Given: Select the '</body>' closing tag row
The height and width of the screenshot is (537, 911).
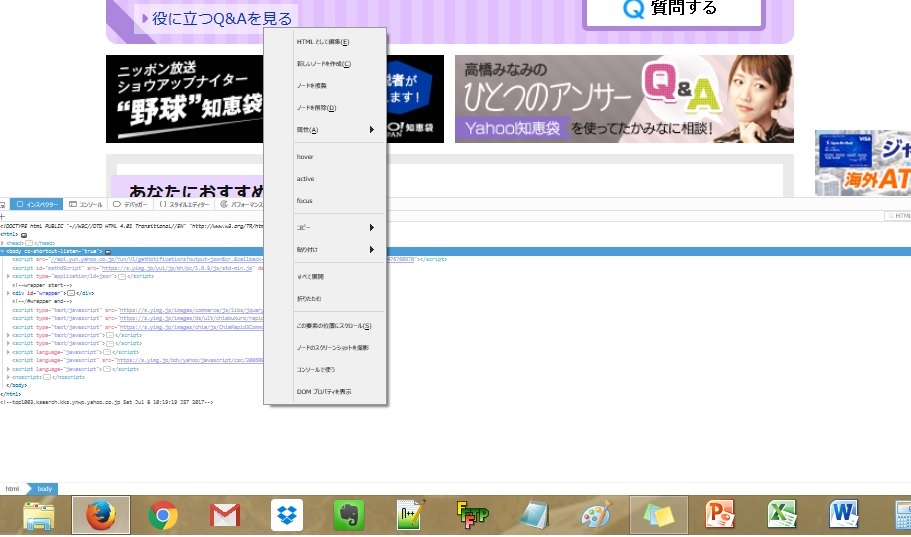Looking at the screenshot, I should 16,386.
